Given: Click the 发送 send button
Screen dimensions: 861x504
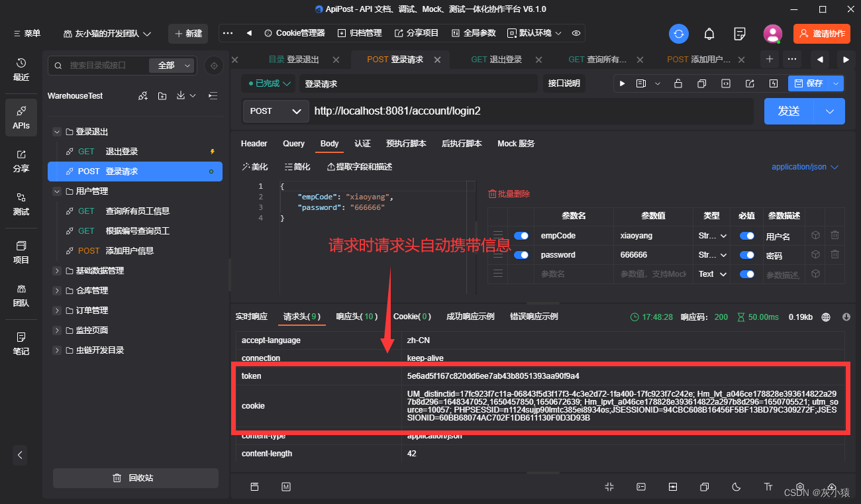Looking at the screenshot, I should click(789, 111).
